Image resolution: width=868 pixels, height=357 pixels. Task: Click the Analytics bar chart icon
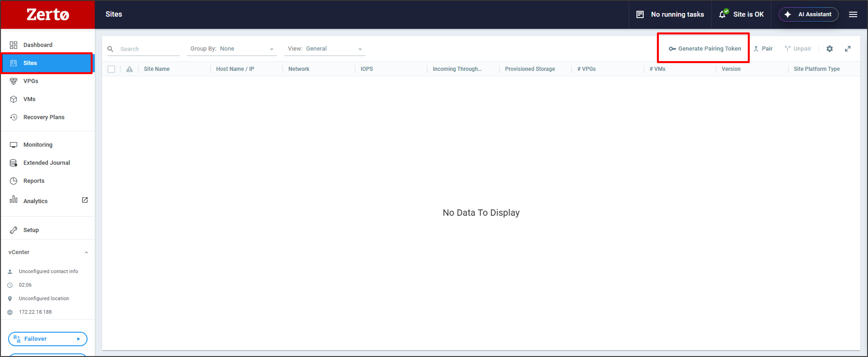coord(13,199)
